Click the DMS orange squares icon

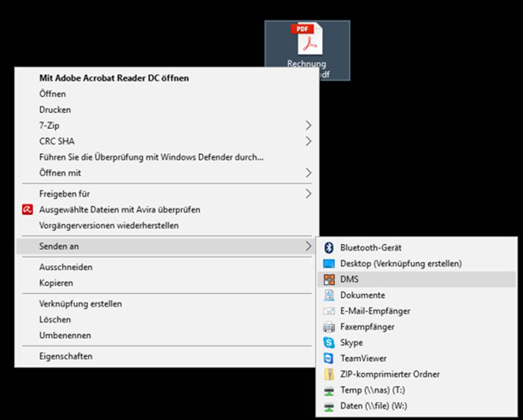tap(329, 280)
